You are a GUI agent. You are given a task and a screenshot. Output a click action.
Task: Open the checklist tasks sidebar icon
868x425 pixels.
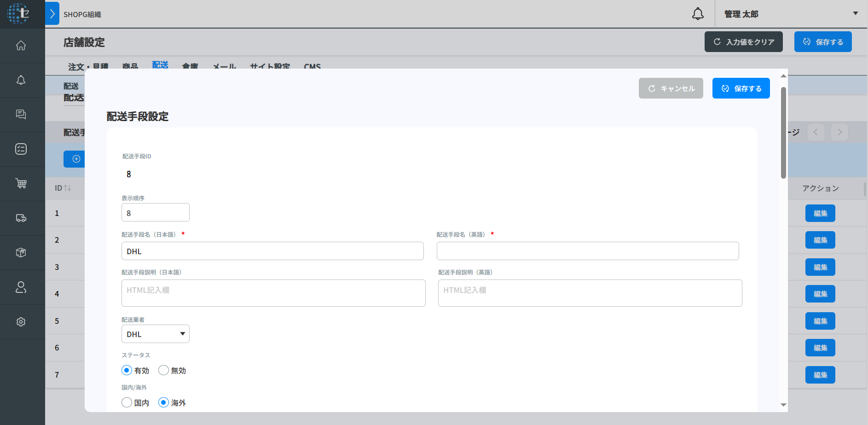point(21,149)
